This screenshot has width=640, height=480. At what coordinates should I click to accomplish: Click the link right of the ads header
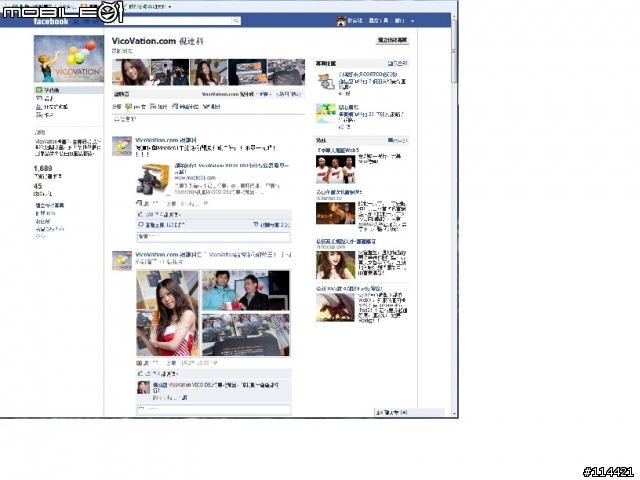(398, 141)
